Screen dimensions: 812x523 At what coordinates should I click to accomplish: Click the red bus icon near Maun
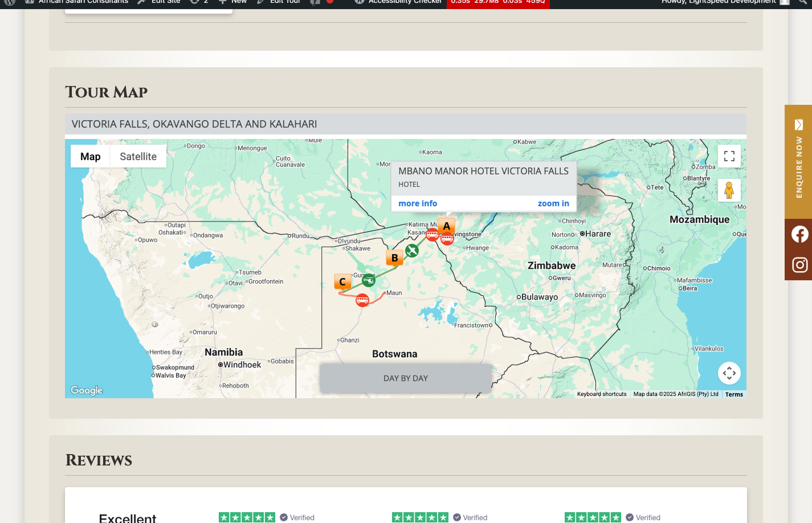[362, 300]
